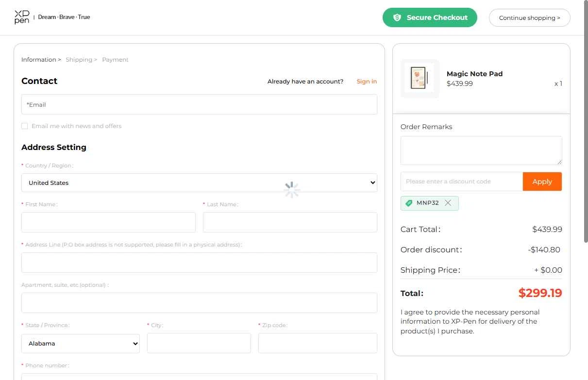Tick the Email me with news and offers checkbox
The image size is (588, 380).
pyautogui.click(x=24, y=126)
